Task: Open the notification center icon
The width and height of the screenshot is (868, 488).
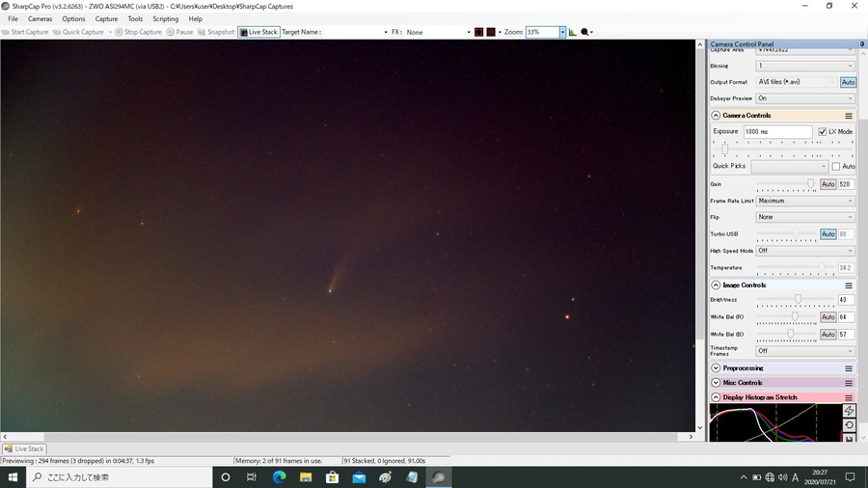Action: [x=851, y=477]
